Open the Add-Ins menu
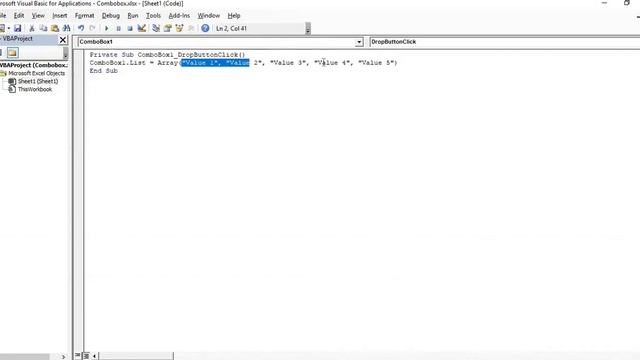Screen dimensions: 640x360 [179, 16]
